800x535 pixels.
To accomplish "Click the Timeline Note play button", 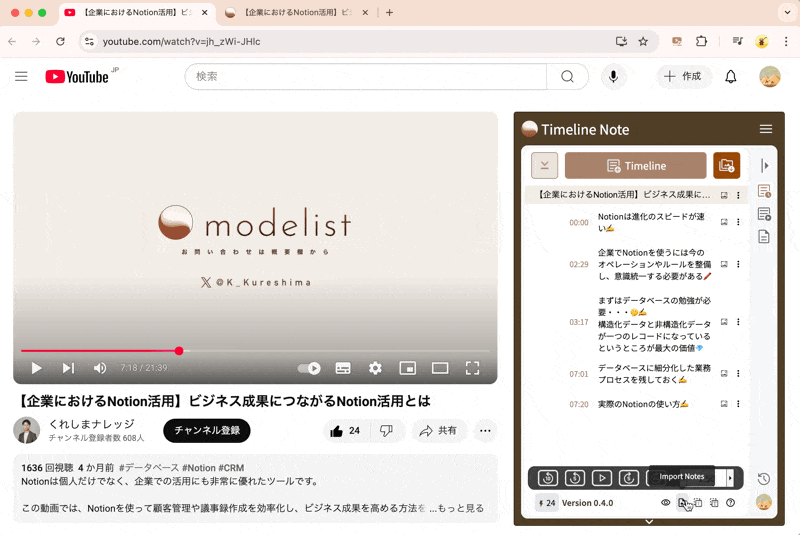I will tap(602, 478).
